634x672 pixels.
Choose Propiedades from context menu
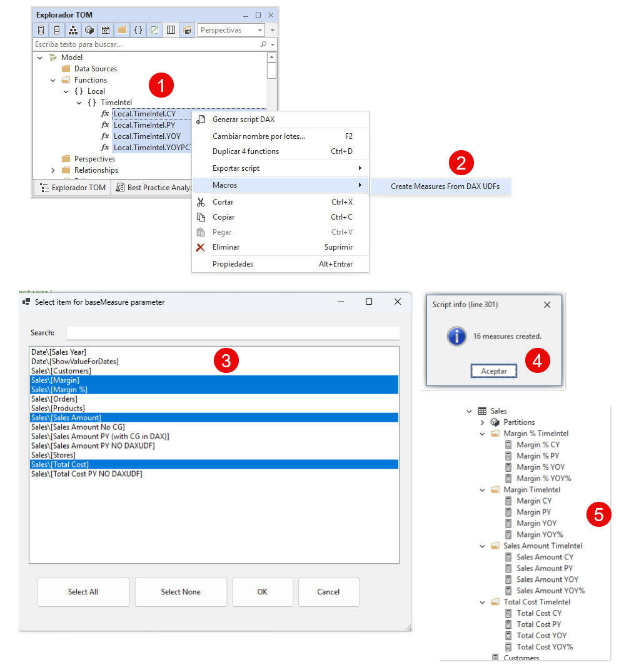coord(280,264)
